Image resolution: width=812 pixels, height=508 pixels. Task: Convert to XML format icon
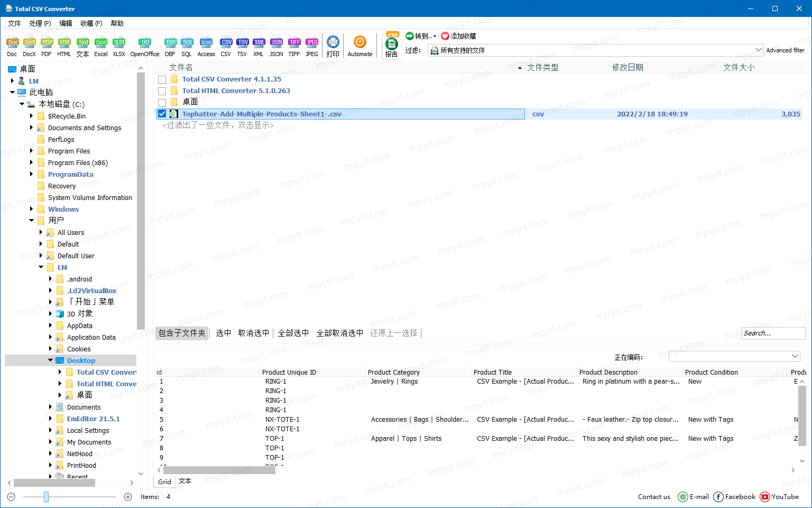coord(259,47)
